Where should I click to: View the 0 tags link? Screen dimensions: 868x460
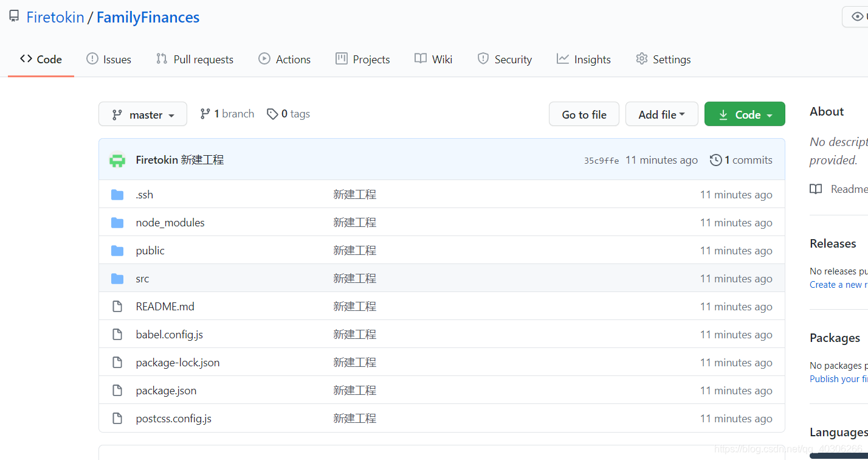pyautogui.click(x=288, y=114)
